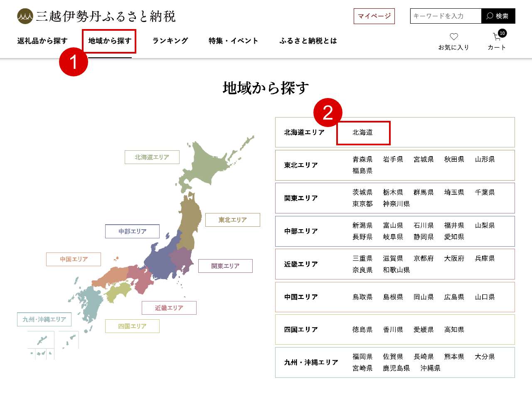Select the 返礼品から探す menu item
This screenshot has width=532, height=409.
(x=42, y=41)
